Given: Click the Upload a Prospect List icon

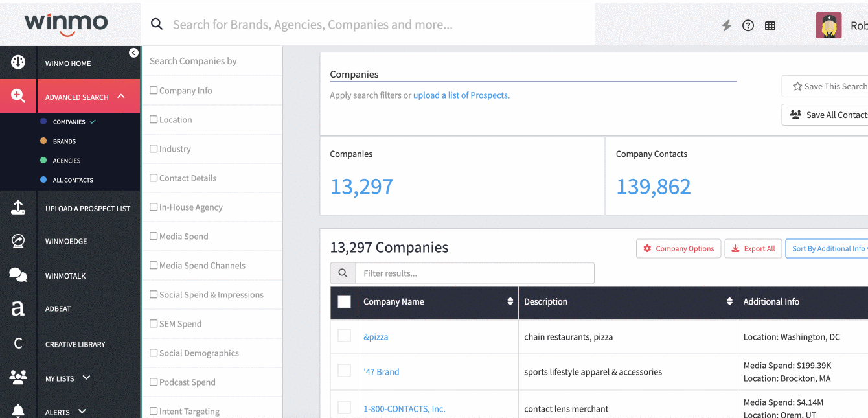Looking at the screenshot, I should pyautogui.click(x=18, y=207).
